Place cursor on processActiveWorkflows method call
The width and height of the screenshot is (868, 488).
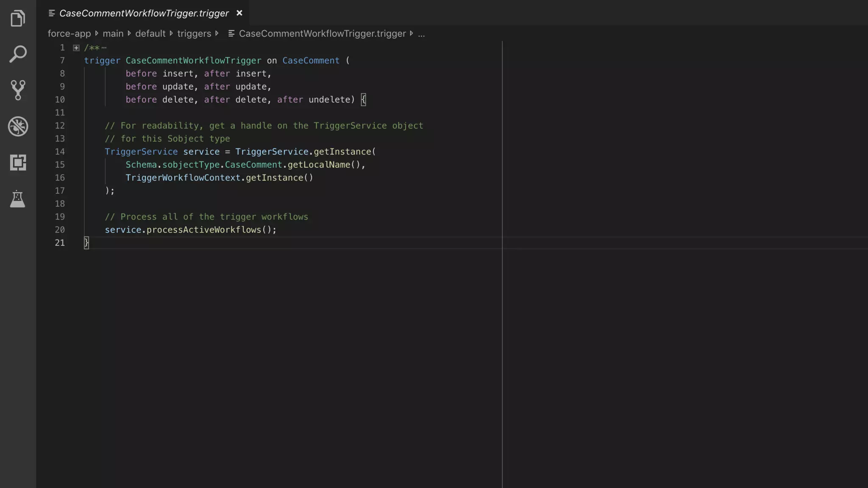204,230
